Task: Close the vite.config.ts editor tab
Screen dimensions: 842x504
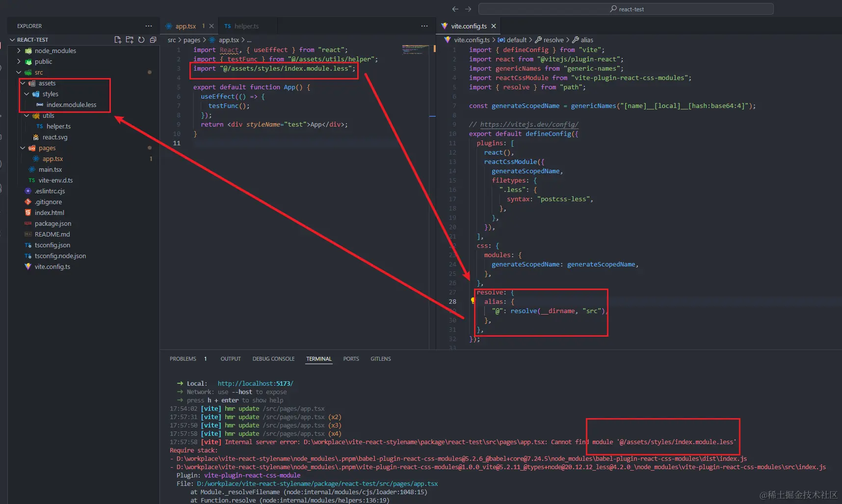Action: (x=494, y=26)
